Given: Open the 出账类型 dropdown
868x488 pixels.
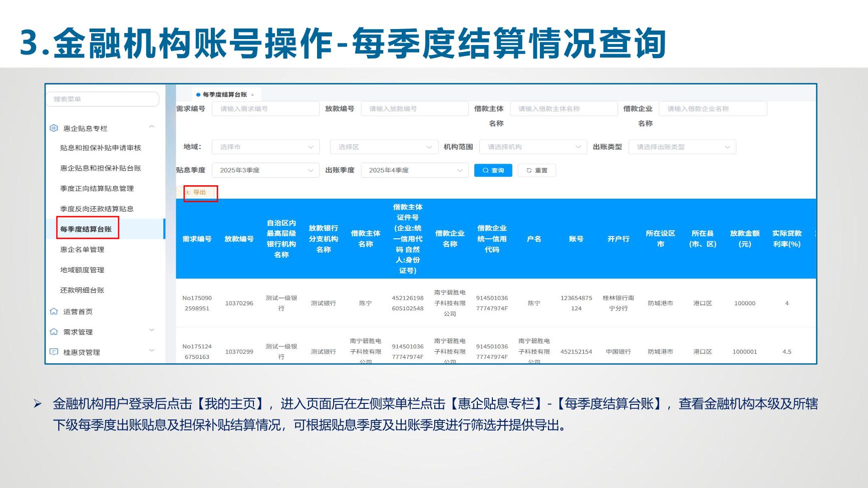Looking at the screenshot, I should [x=682, y=147].
